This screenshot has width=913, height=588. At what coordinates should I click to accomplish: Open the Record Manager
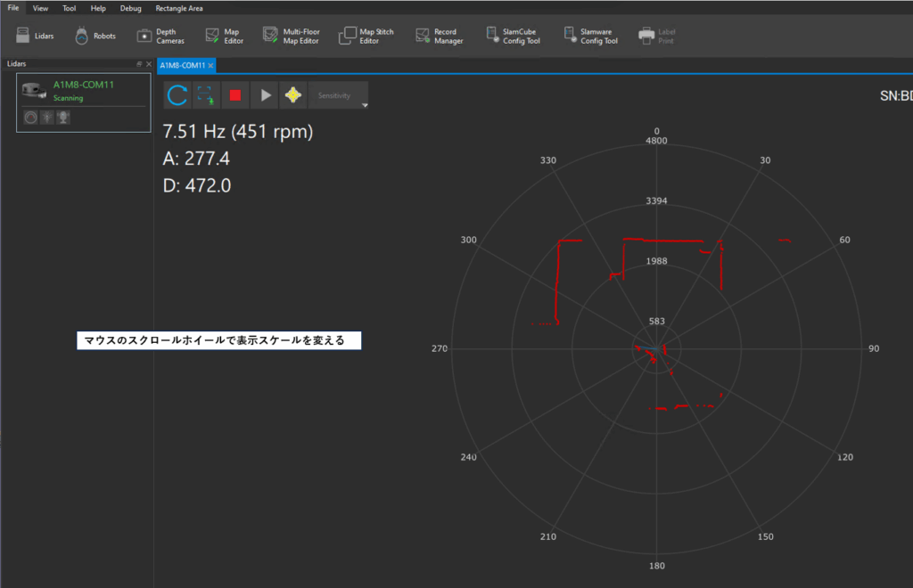[x=440, y=36]
